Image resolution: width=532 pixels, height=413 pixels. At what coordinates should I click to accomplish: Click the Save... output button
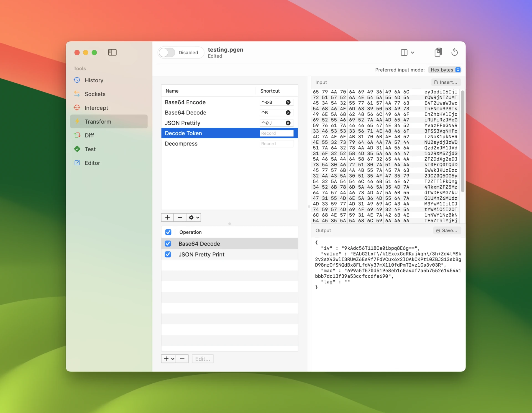(x=447, y=230)
